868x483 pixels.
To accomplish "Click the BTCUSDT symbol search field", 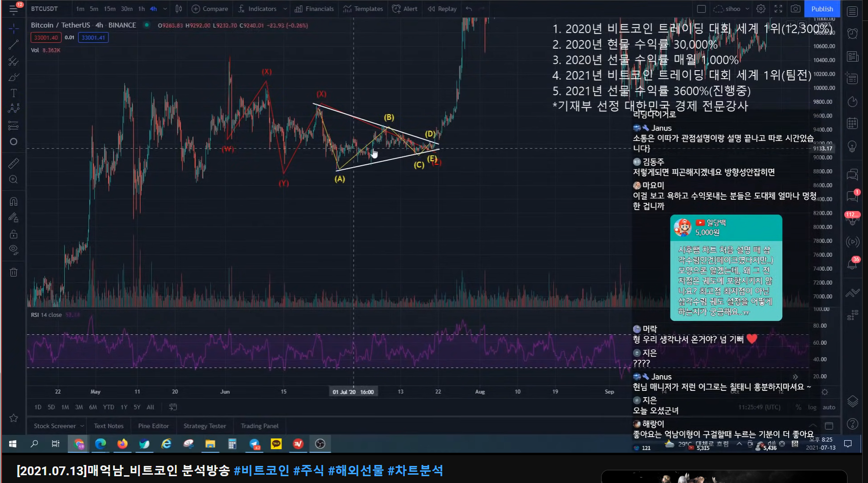I will (x=44, y=9).
